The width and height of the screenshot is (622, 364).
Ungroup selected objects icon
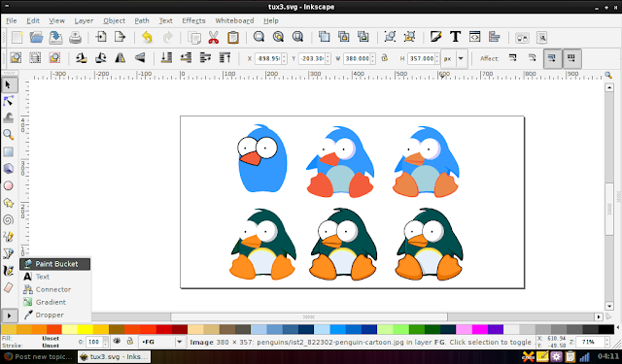tap(409, 37)
